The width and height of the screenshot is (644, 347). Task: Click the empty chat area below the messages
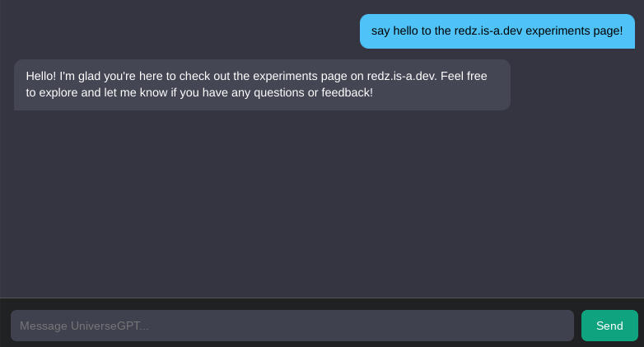[x=321, y=206]
